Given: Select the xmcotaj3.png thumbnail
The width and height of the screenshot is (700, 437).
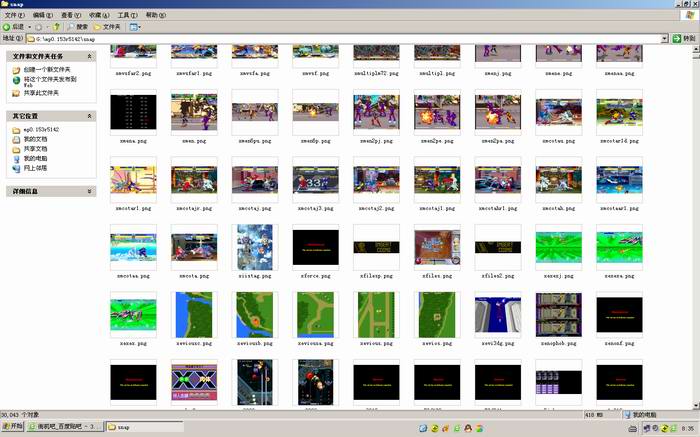Looking at the screenshot, I should click(316, 180).
